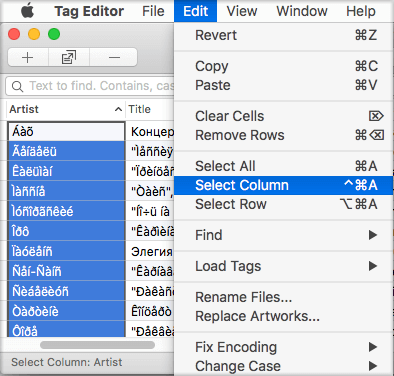Open the File menu
This screenshot has height=376, width=394.
153,11
